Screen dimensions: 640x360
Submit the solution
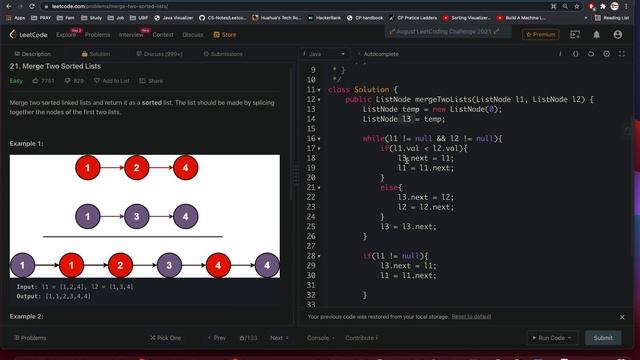pos(603,338)
